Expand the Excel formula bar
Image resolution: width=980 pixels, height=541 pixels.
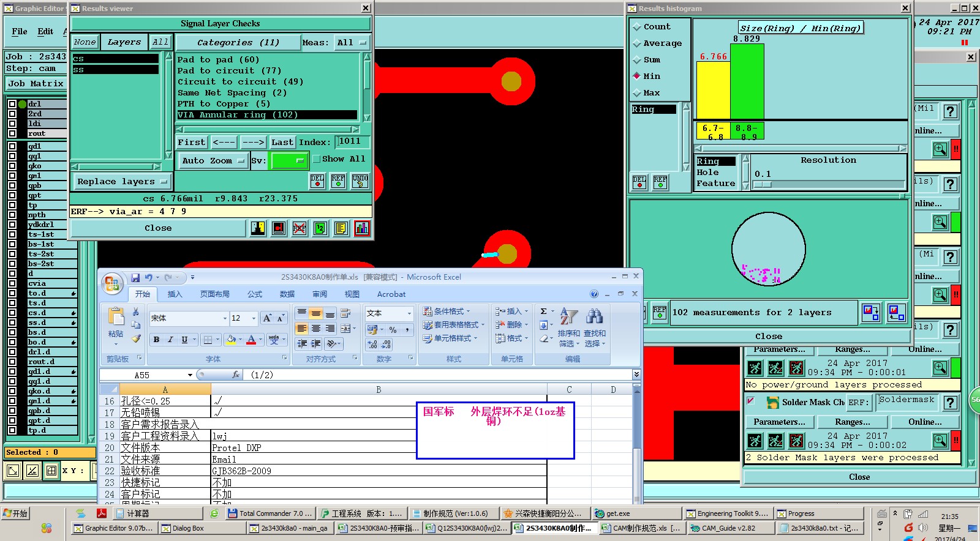tap(636, 375)
